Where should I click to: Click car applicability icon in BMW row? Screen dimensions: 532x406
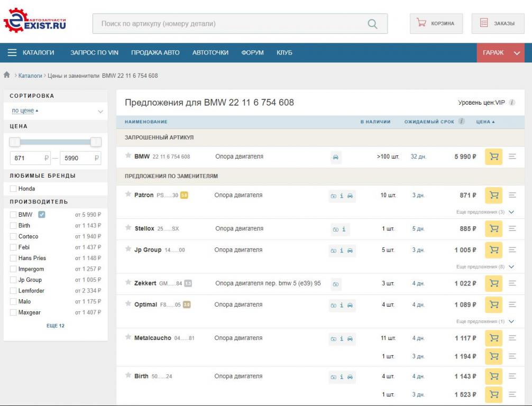tap(336, 157)
